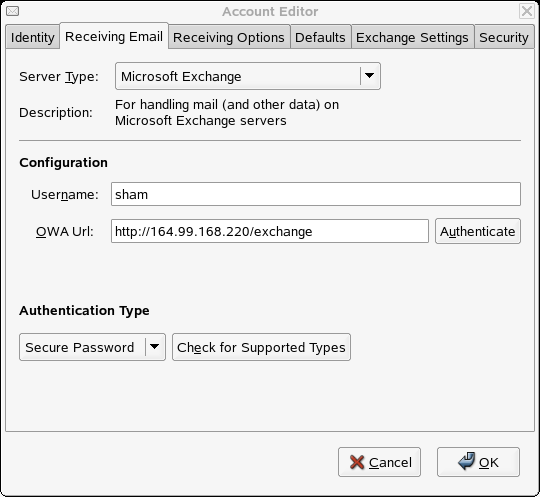Open the Exchange Settings tab
The height and width of the screenshot is (497, 540).
click(412, 37)
